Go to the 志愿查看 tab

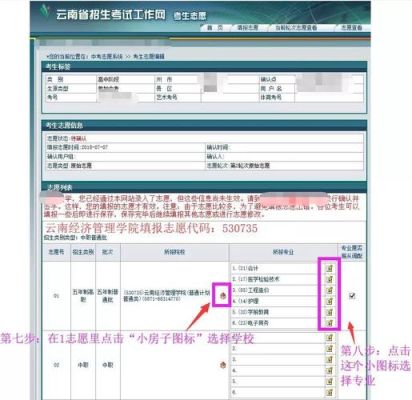(351, 28)
